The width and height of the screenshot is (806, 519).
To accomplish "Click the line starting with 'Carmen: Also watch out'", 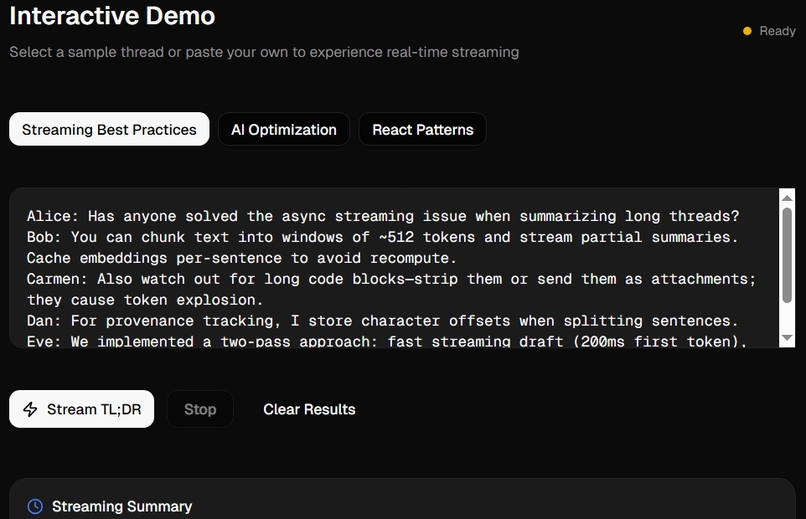I will coord(391,279).
